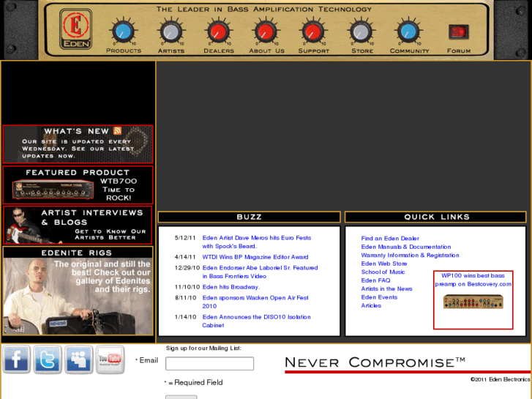This screenshot has height=399, width=532.
Task: Open Artist Interviews & Blogs banner
Action: (78, 225)
